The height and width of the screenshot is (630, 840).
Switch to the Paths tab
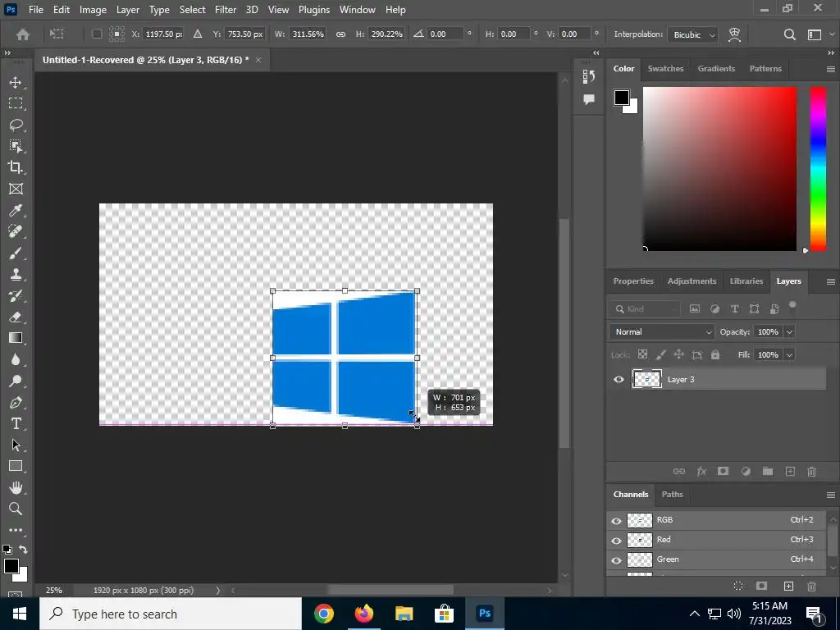[x=672, y=495]
